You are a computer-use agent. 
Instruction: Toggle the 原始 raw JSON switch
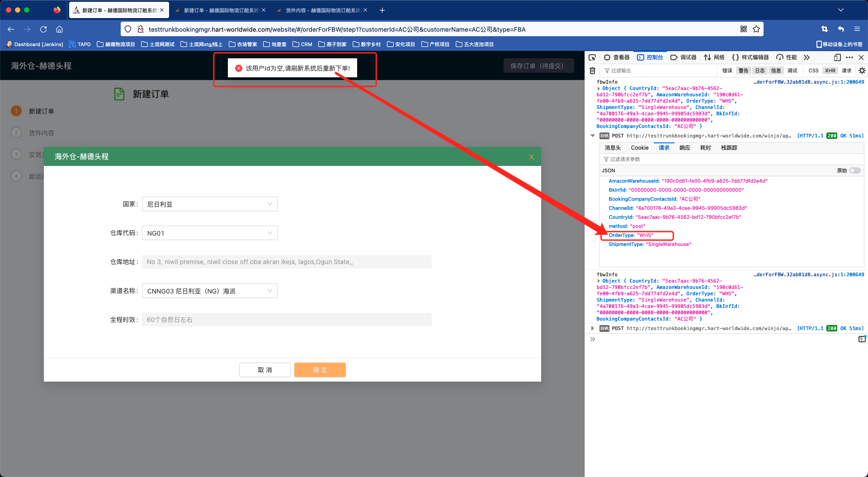854,170
